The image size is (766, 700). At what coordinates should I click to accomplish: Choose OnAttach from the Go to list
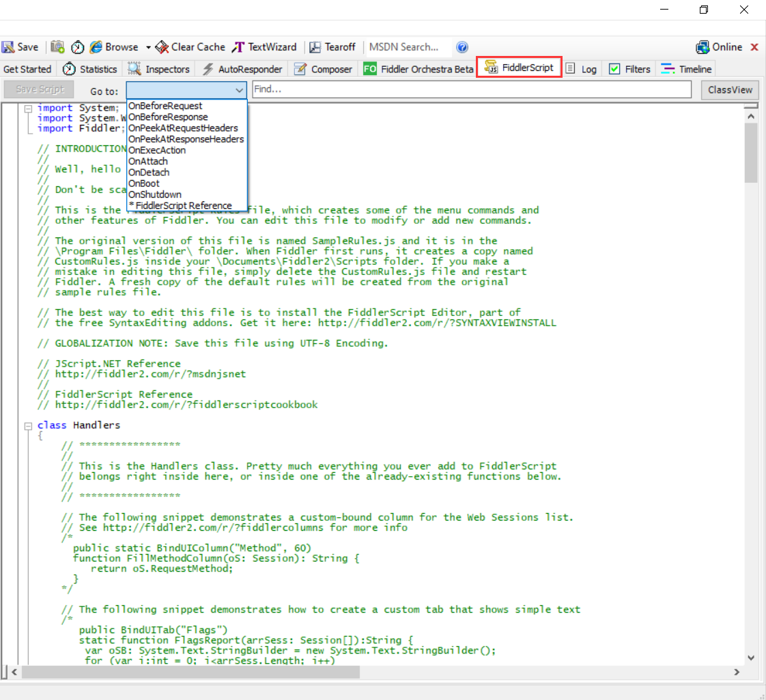click(186, 162)
